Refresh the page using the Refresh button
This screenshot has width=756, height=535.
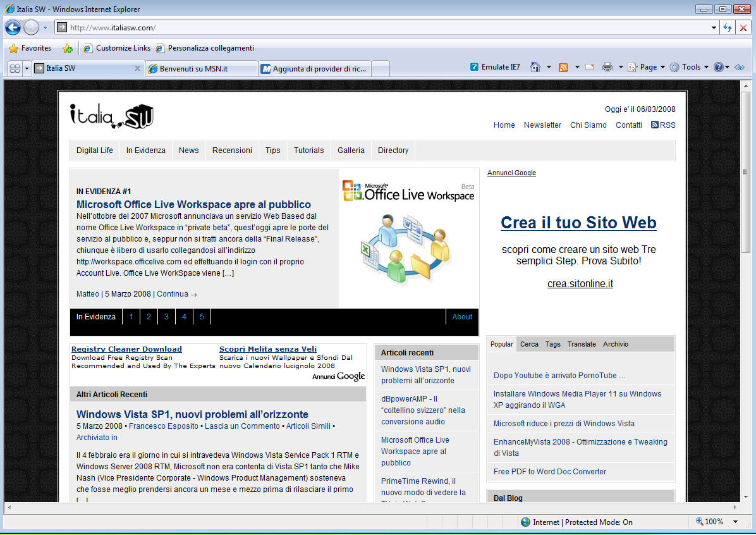728,27
